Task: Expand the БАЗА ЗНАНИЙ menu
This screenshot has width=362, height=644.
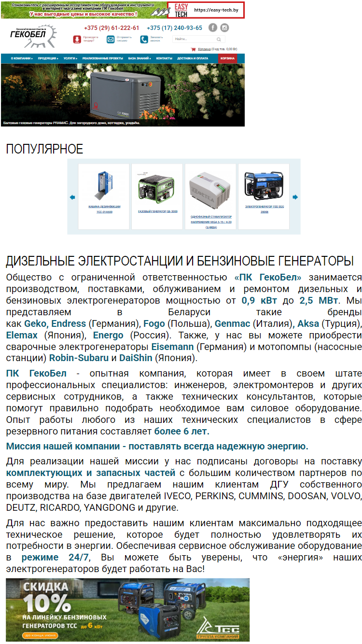Action: click(139, 58)
